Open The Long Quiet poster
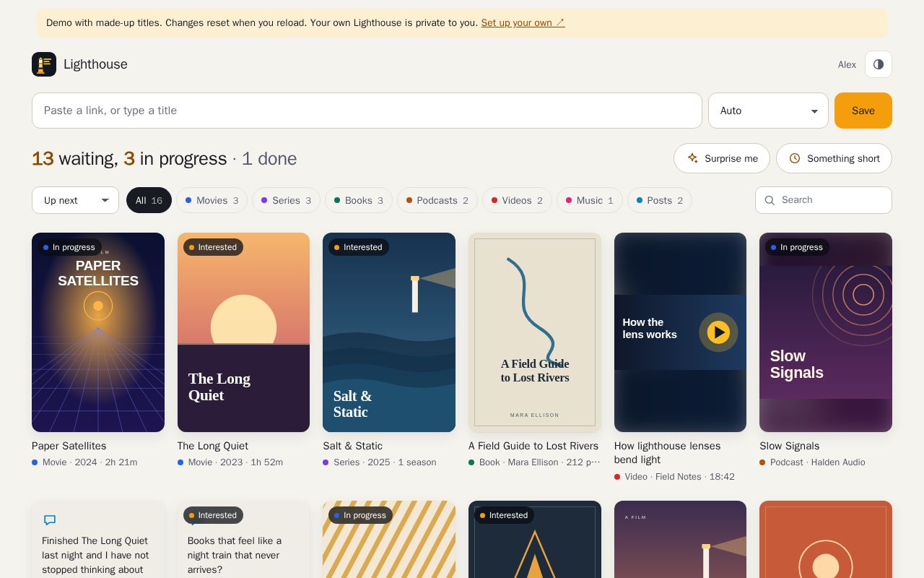Viewport: 924px width, 578px height. (x=243, y=332)
